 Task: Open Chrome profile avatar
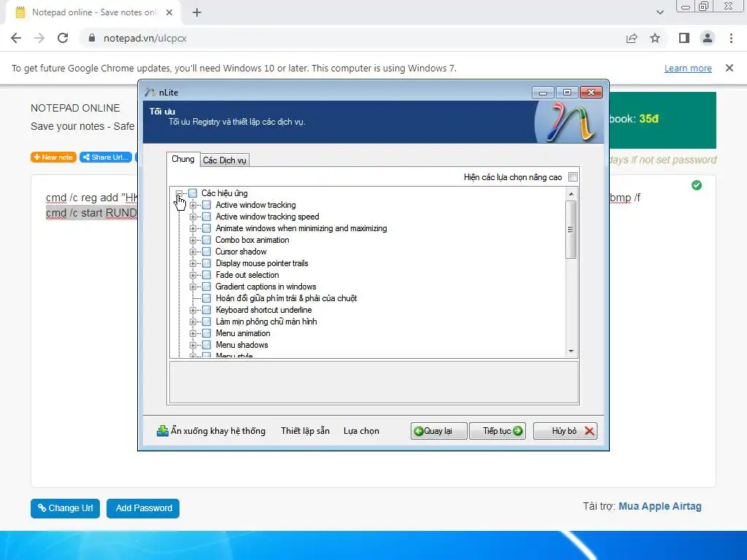(x=708, y=38)
